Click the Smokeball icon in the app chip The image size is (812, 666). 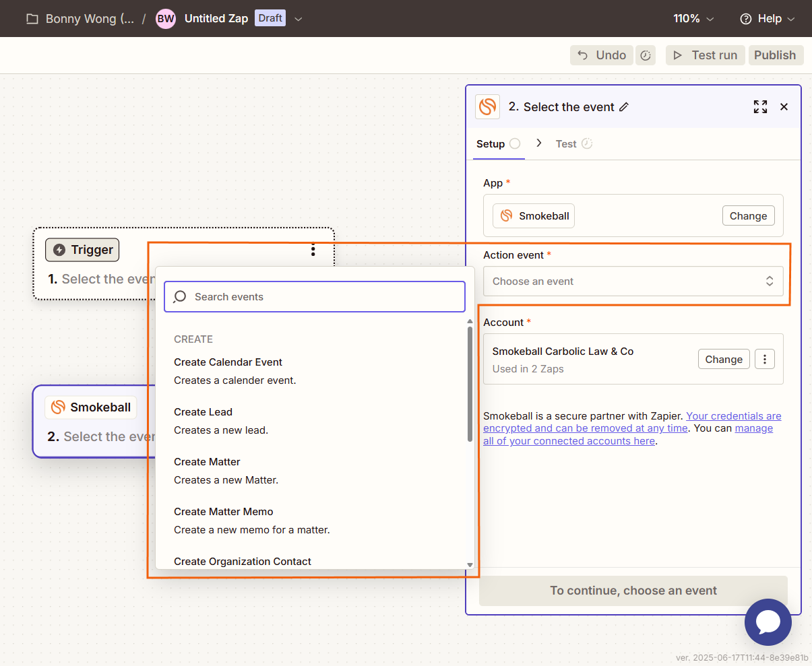[x=507, y=215]
